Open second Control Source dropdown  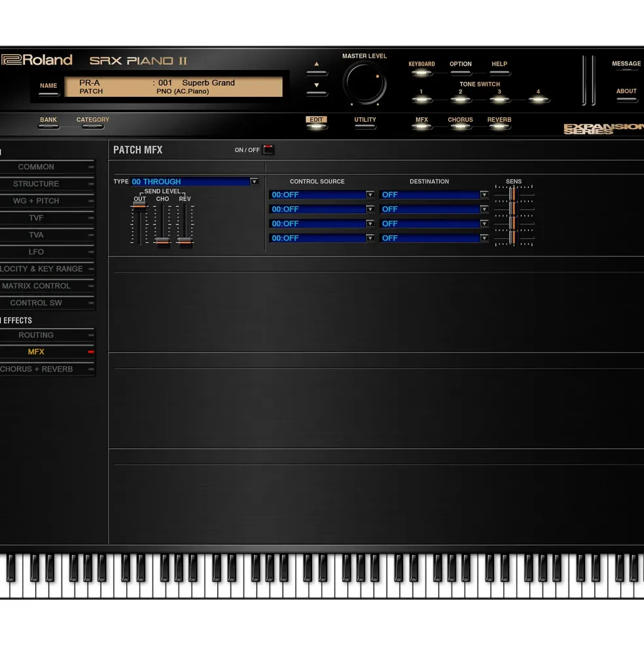coord(370,209)
